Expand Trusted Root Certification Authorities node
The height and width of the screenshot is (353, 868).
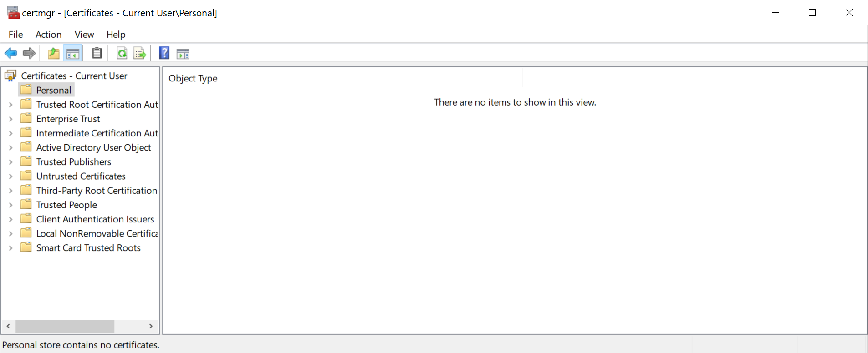11,105
